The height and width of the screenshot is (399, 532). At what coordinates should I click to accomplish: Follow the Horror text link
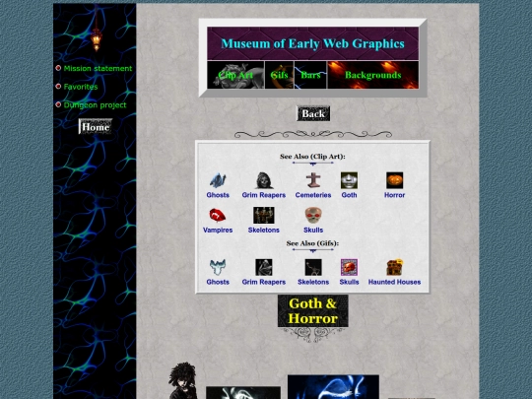coord(394,195)
